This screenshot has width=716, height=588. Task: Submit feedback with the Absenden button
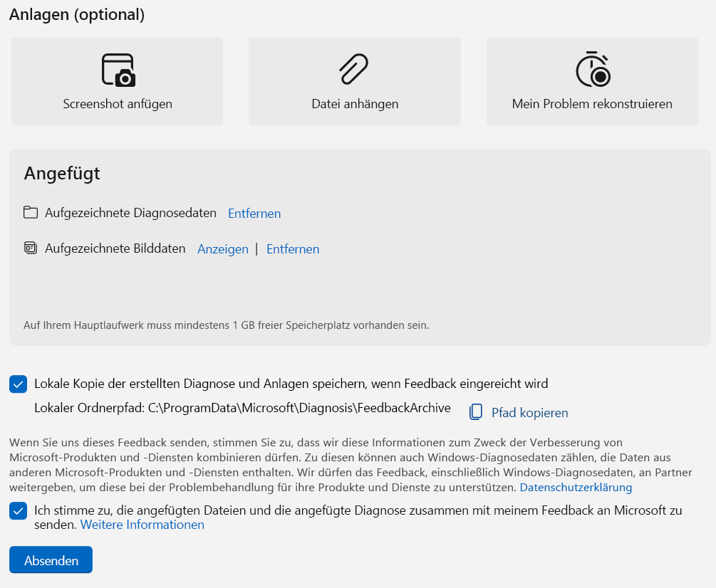(x=51, y=560)
